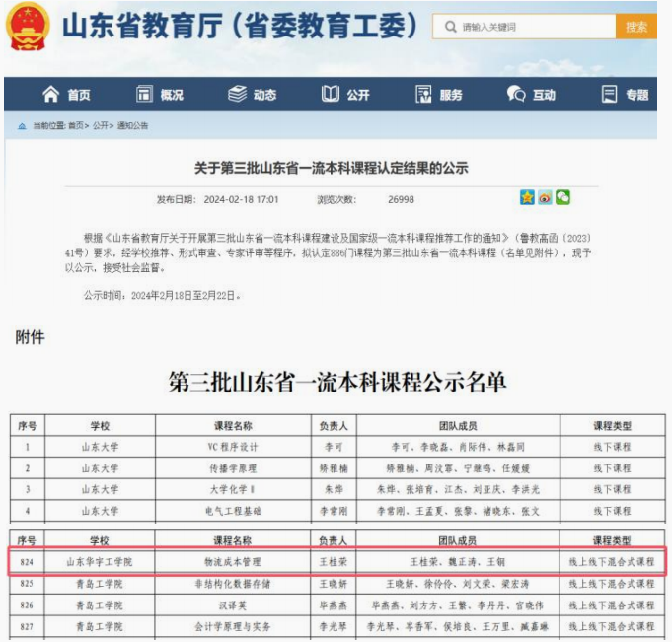Screen dimensions: 672x642
Task: Click the course cell 非结构化数据存储
Action: [233, 584]
